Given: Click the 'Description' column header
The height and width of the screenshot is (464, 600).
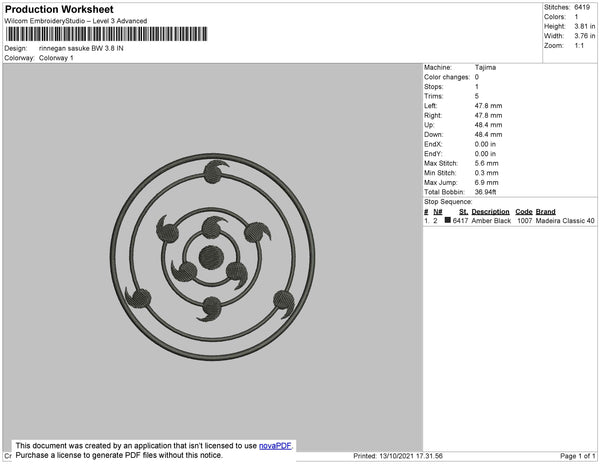Looking at the screenshot, I should tap(490, 212).
